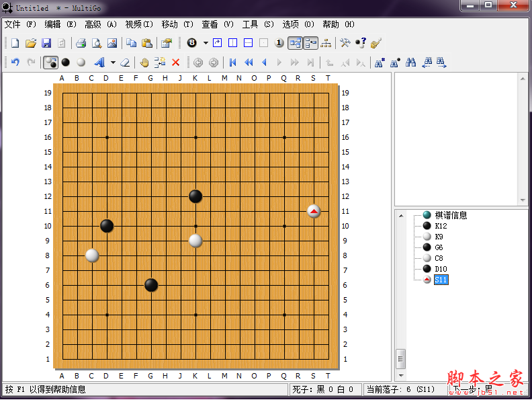Screen dimensions: 532x400
Task: Select the hand pan tool
Action: 144,63
